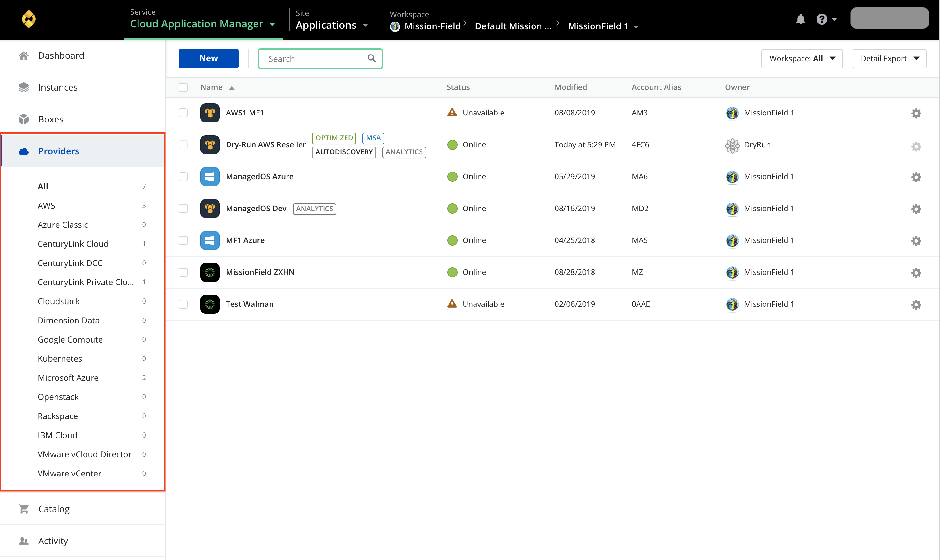
Task: Click the Providers cloud icon in sidebar
Action: [23, 151]
